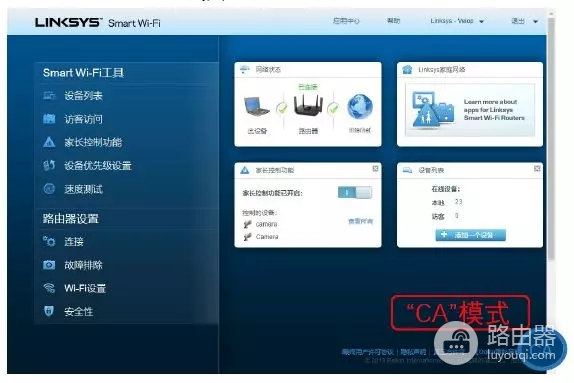Image resolution: width=574 pixels, height=383 pixels.
Task: Click the online device count 23
Action: click(x=458, y=202)
